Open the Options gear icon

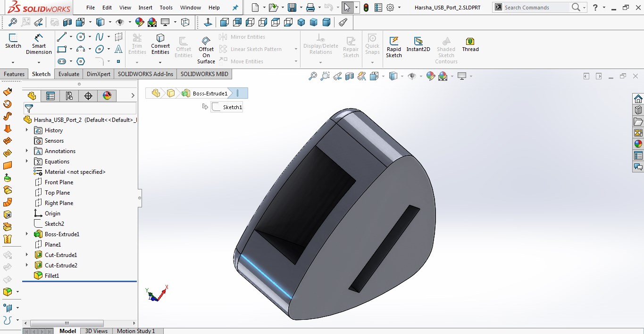click(390, 8)
